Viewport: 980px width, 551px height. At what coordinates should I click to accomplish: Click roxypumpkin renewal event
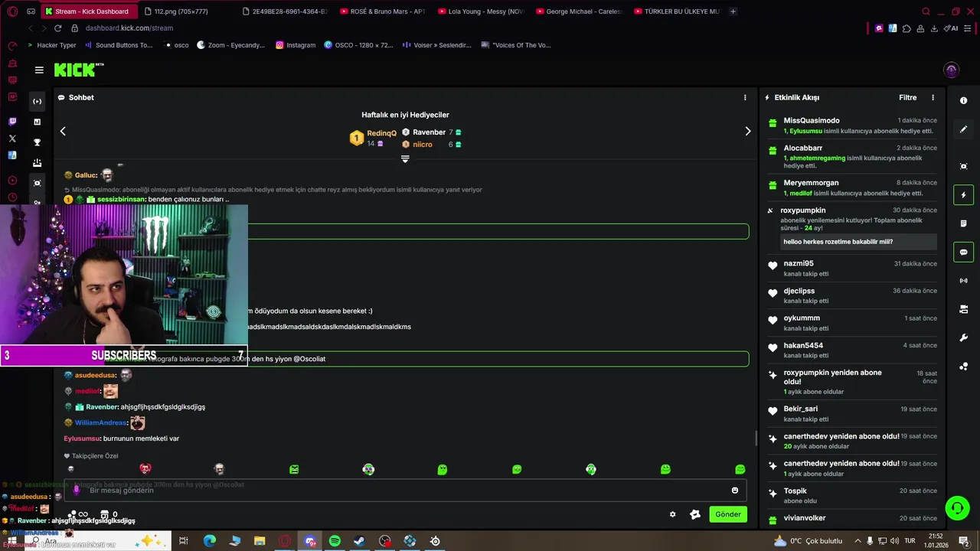(x=851, y=227)
